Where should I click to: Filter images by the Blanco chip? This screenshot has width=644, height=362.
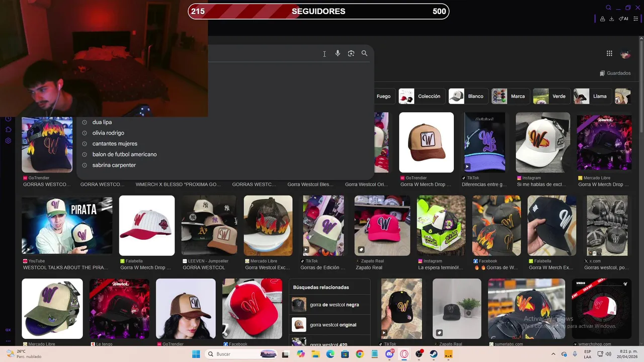pos(467,96)
